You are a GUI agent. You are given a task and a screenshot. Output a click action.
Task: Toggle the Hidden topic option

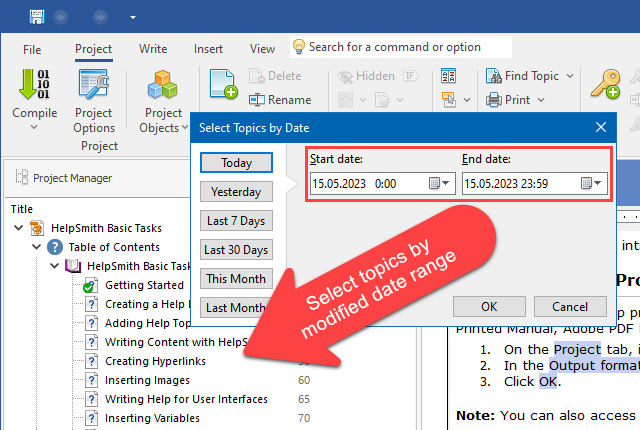[x=366, y=76]
